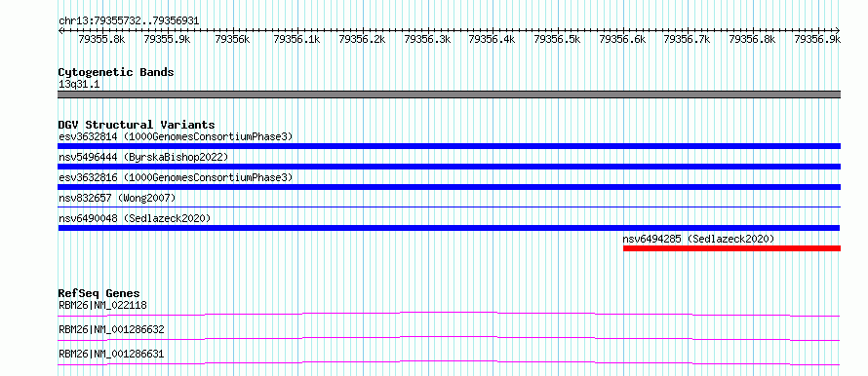Screen dimensions: 868x376
Task: Click the ruler's right end arrow
Action: (x=838, y=30)
